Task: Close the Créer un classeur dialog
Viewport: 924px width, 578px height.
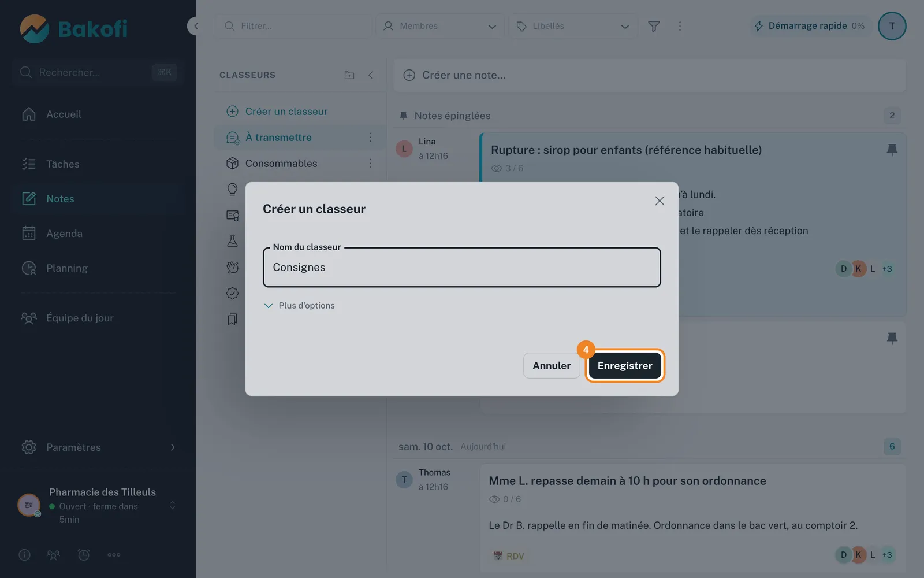Action: [660, 201]
